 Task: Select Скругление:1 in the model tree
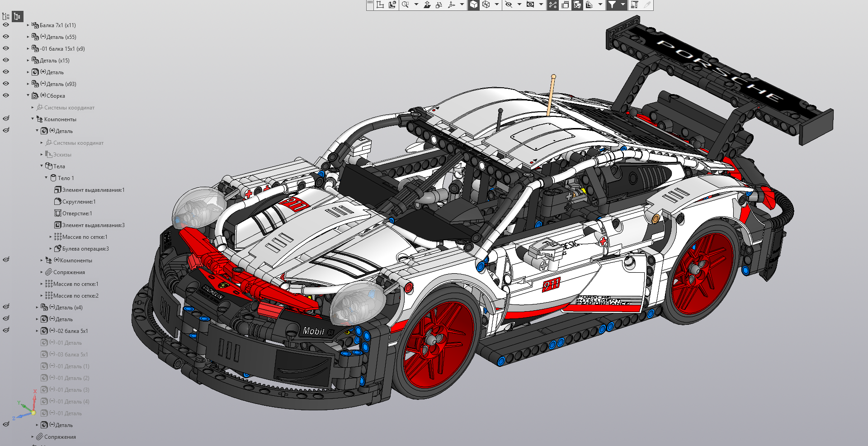coord(79,202)
